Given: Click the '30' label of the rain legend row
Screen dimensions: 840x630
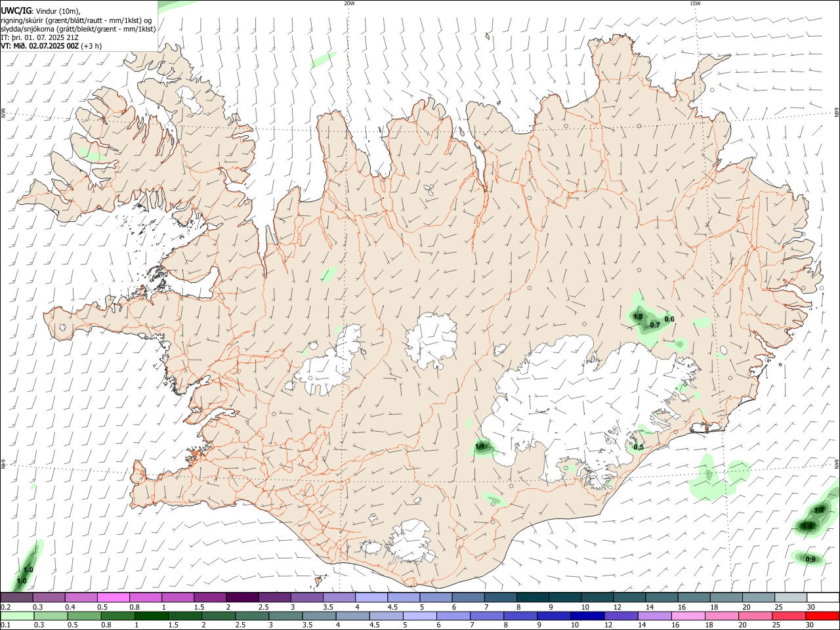Looking at the screenshot, I should [810, 625].
